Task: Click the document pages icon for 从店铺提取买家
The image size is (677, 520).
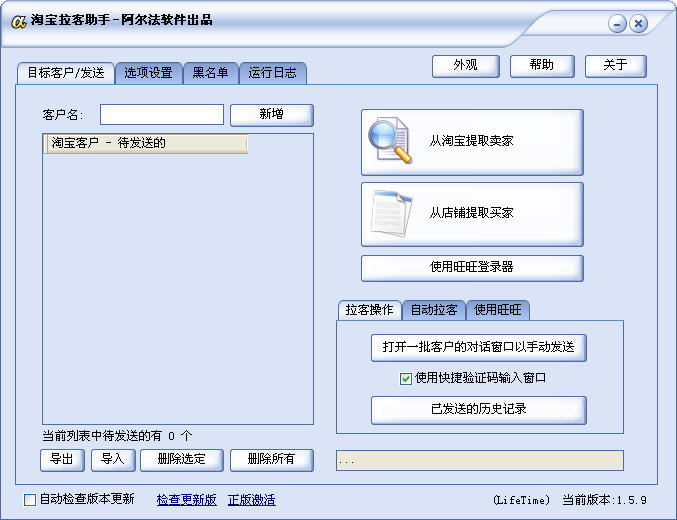Action: coord(391,213)
